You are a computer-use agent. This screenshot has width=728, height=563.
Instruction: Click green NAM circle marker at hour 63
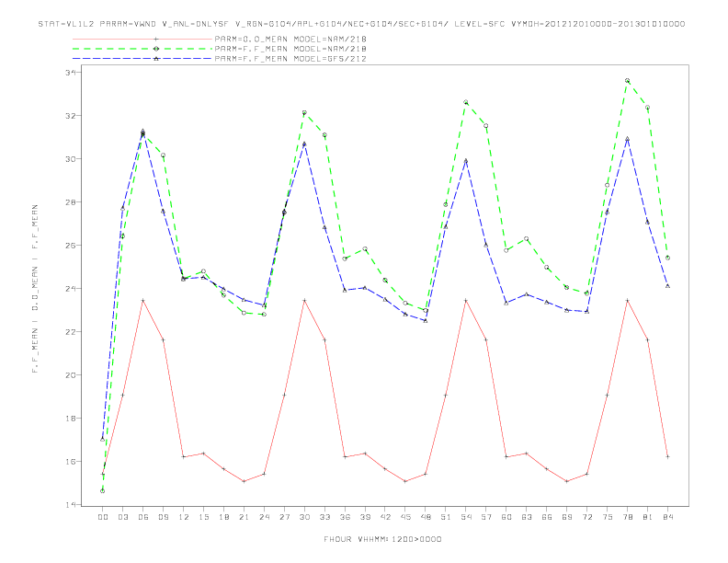coord(527,239)
